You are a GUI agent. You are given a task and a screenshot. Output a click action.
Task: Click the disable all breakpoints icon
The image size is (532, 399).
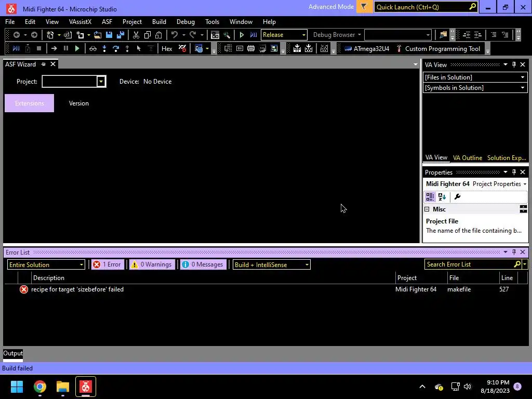[182, 48]
